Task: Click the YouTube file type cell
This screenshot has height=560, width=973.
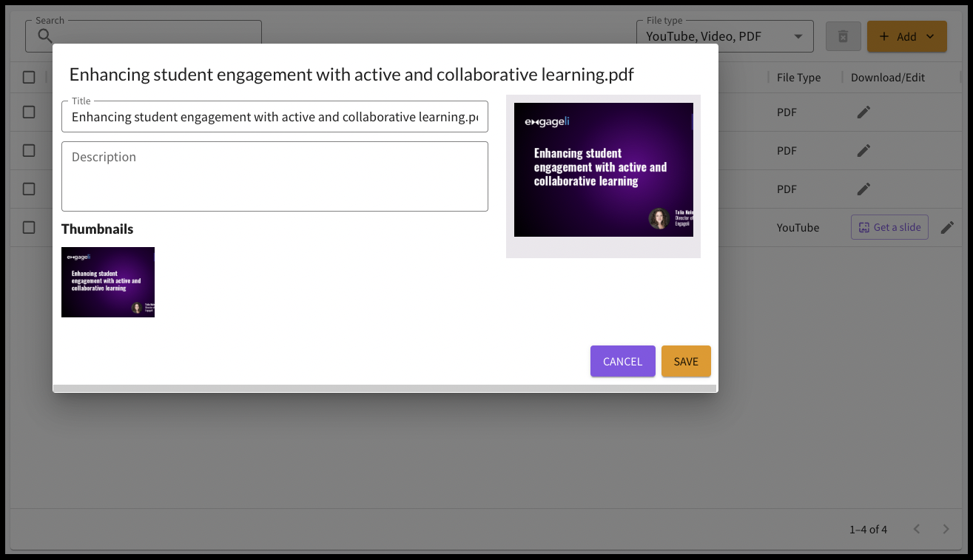Action: [798, 227]
